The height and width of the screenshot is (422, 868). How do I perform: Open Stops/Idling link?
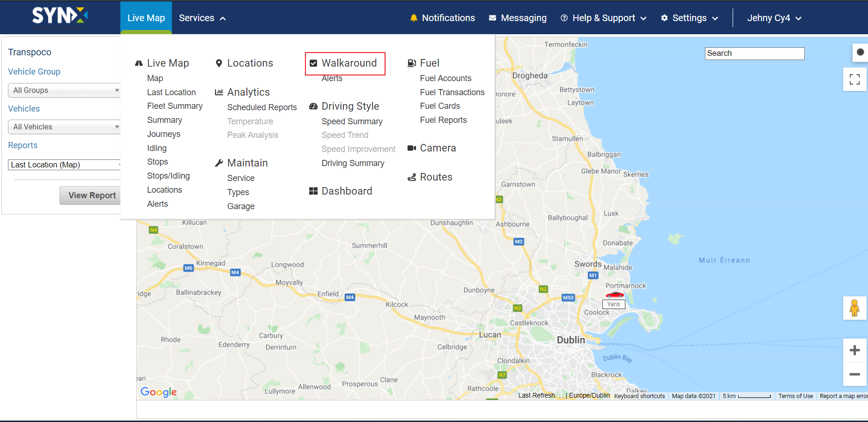[x=168, y=176]
